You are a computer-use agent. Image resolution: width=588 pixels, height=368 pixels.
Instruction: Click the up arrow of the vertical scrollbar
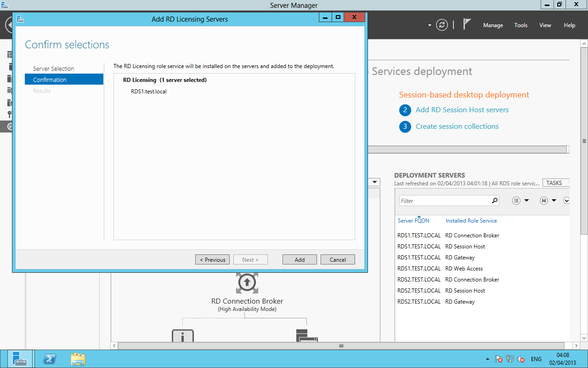tap(584, 43)
